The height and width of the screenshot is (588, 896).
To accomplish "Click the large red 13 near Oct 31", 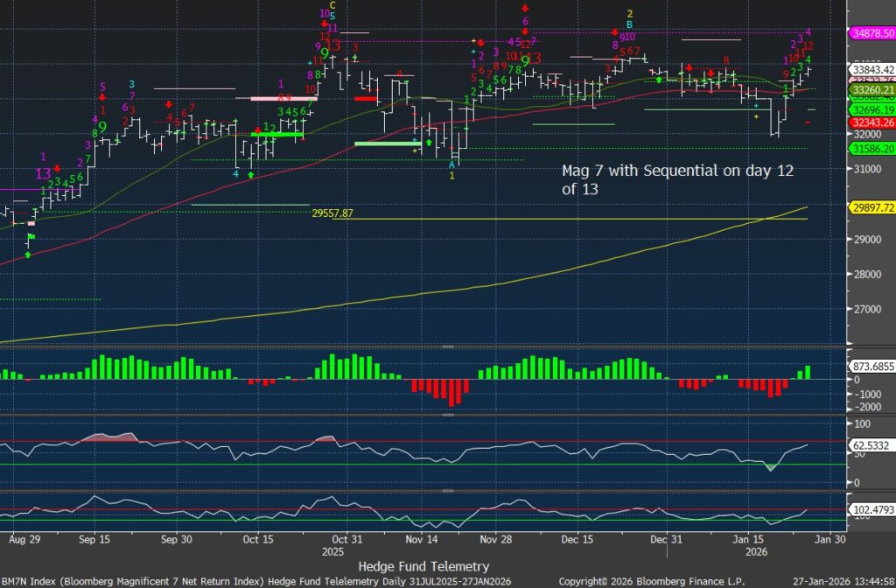I will click(x=332, y=44).
